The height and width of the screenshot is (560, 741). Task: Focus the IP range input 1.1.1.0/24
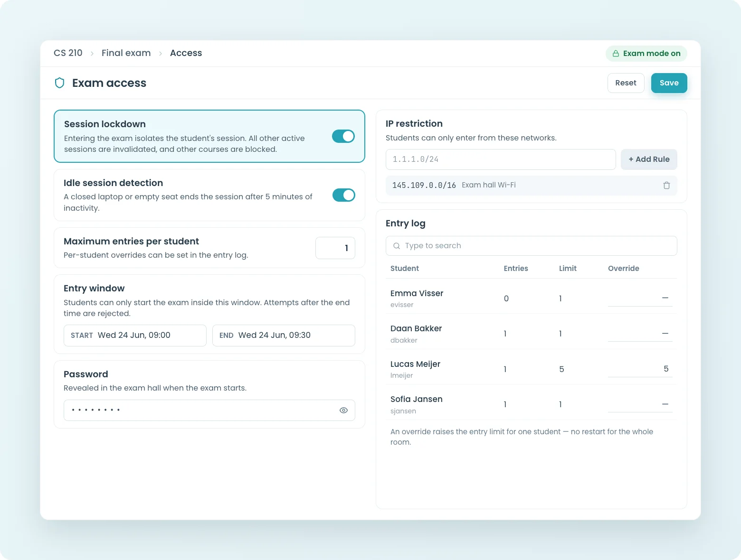point(501,159)
